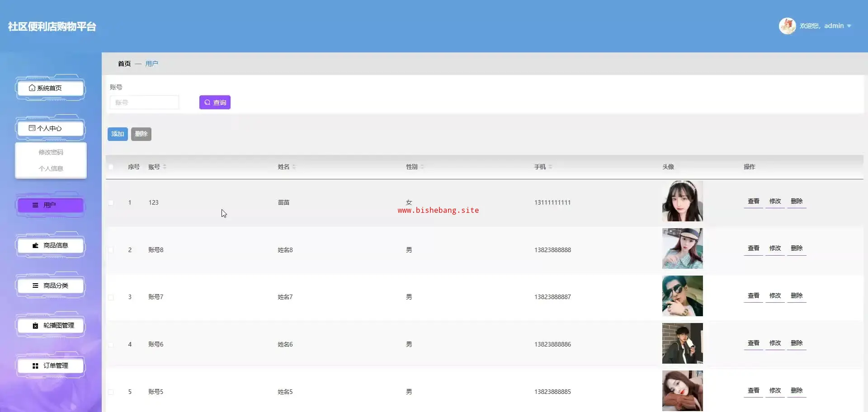868x412 pixels.
Task: Click the 轮播图管理 clipboard icon
Action: coord(35,326)
